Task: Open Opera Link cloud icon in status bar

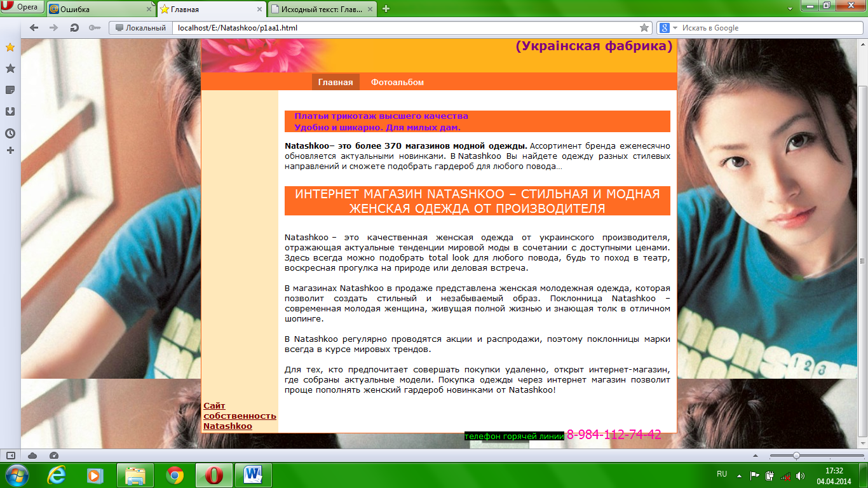Action: [32, 455]
